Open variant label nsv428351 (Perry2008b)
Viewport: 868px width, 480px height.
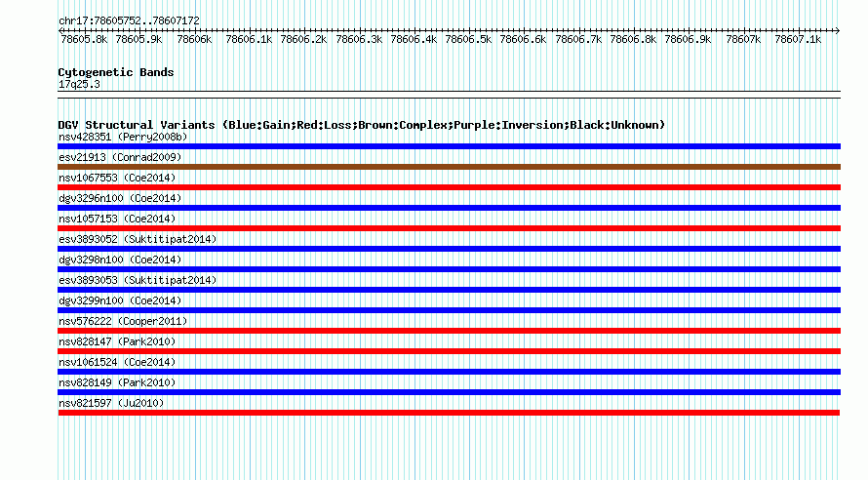(123, 137)
